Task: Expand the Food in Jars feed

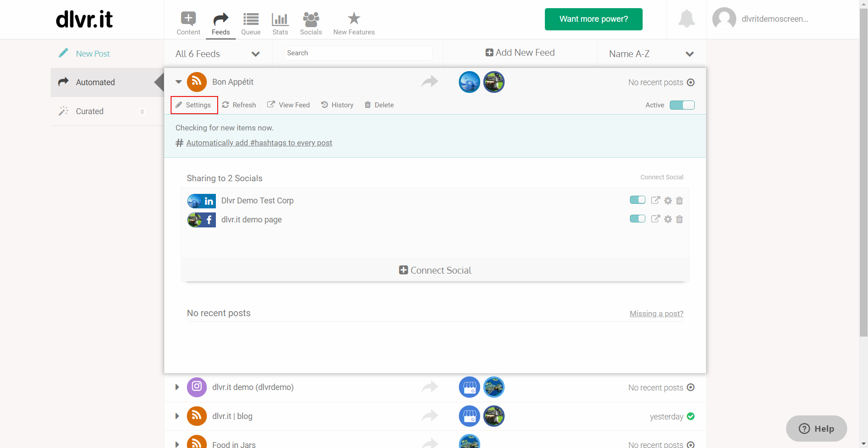Action: pos(177,444)
